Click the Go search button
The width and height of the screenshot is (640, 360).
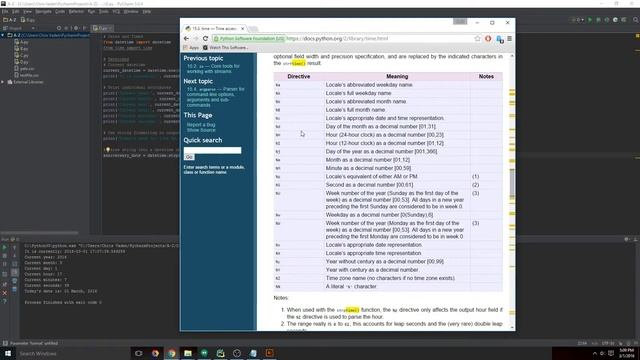pyautogui.click(x=189, y=157)
